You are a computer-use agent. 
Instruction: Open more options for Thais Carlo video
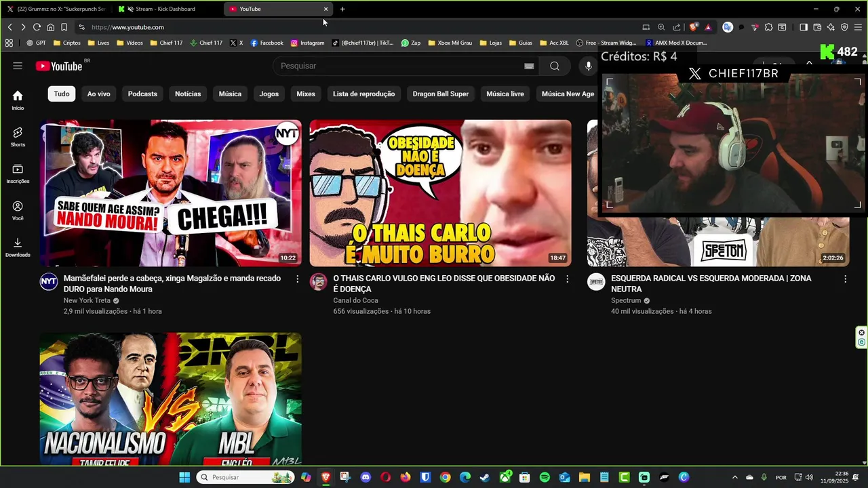click(x=568, y=279)
